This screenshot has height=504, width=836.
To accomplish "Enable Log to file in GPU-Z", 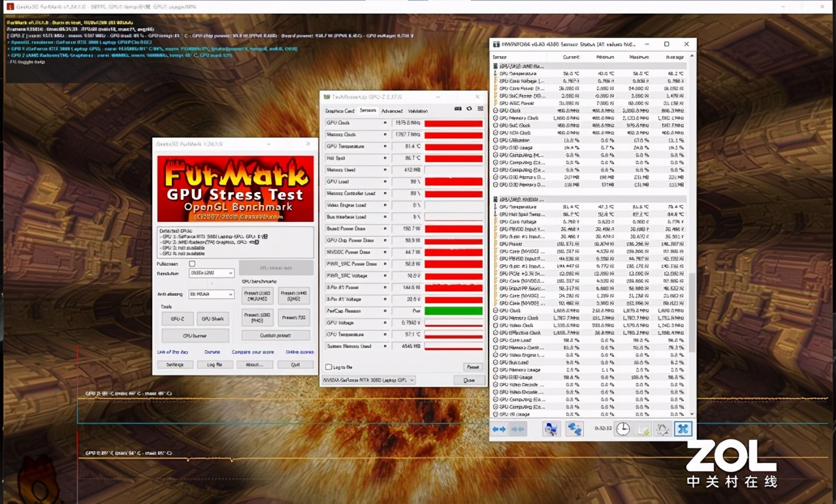I will pos(328,367).
